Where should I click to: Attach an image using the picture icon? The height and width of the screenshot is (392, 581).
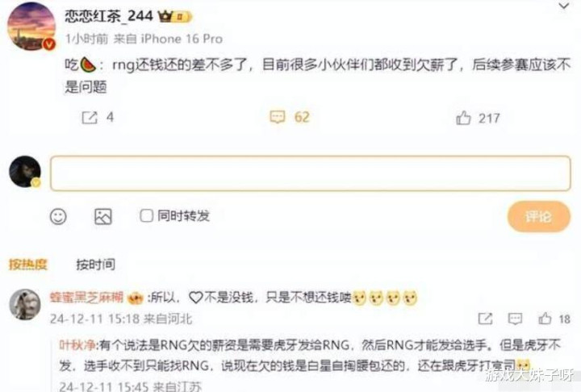pos(103,216)
